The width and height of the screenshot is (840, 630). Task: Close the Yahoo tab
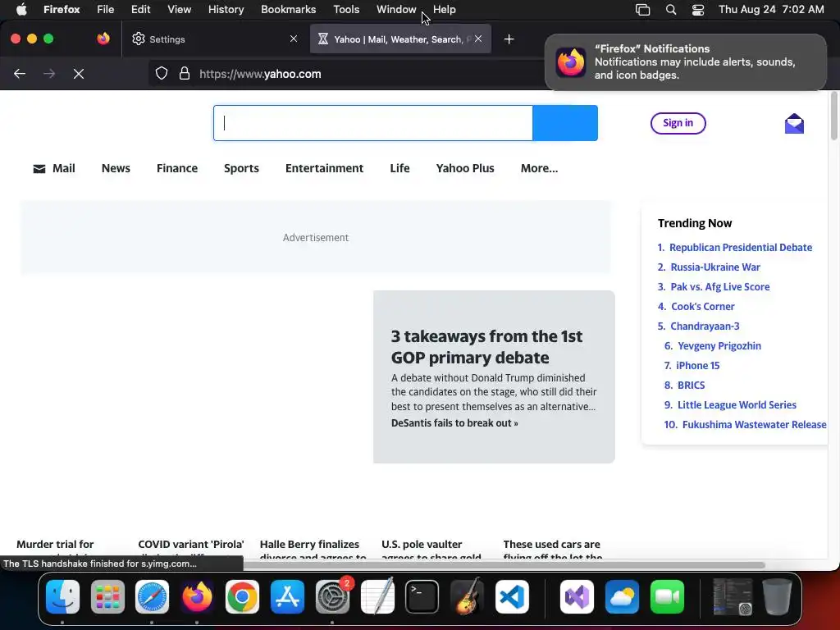pos(478,39)
